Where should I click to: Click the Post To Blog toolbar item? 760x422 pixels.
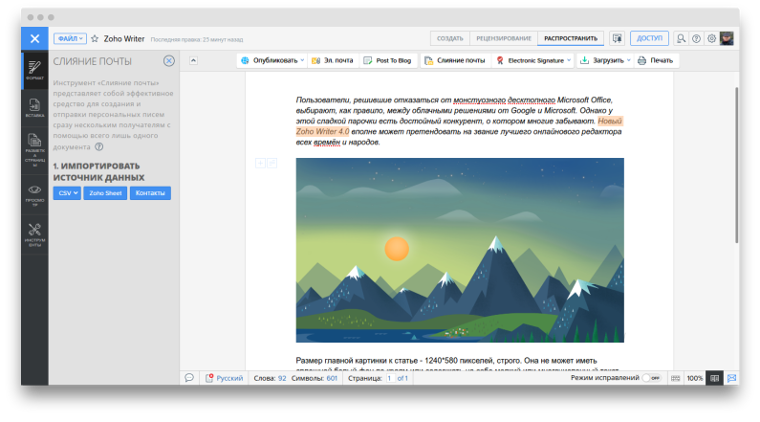[387, 61]
